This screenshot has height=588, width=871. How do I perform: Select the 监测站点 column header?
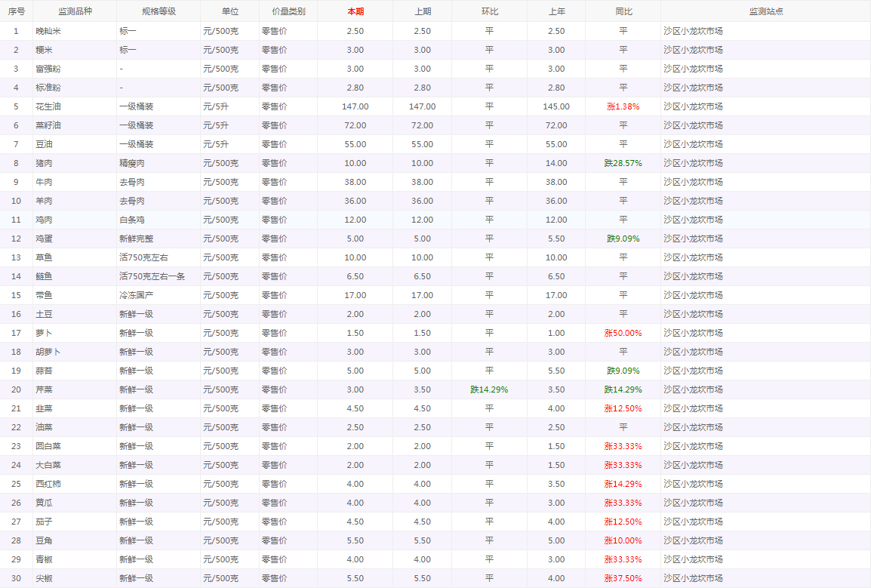[x=765, y=11]
